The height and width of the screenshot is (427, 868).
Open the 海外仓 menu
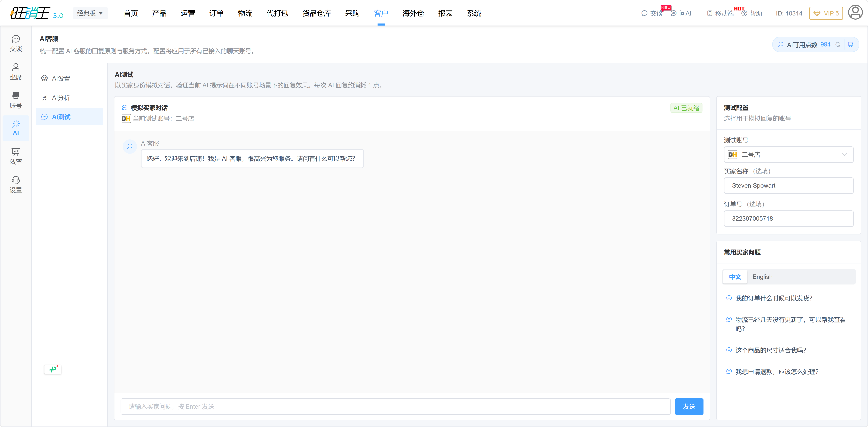(x=413, y=13)
